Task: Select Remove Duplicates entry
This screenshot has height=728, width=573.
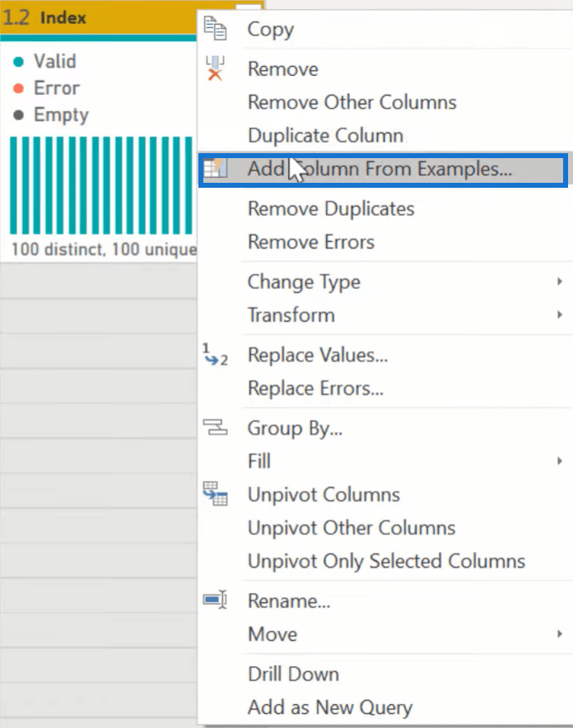Action: click(x=331, y=208)
